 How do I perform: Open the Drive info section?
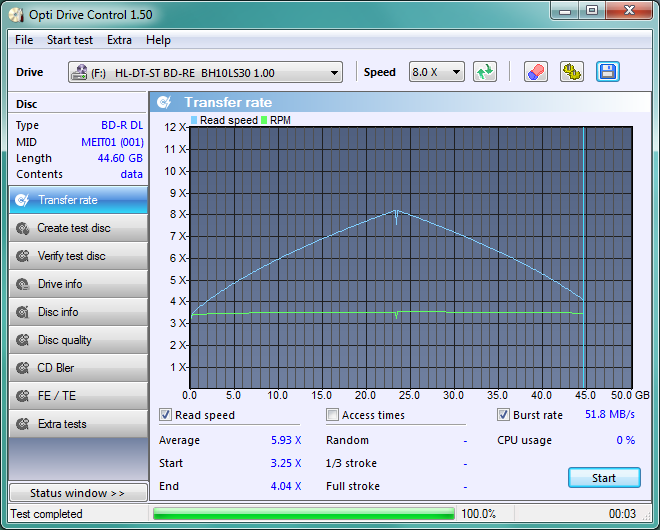pos(78,284)
